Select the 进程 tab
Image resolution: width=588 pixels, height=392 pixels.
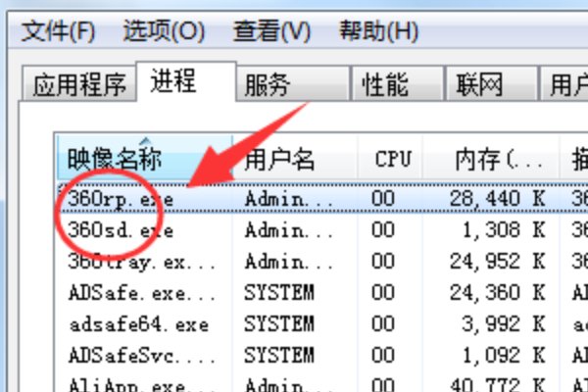pos(186,81)
